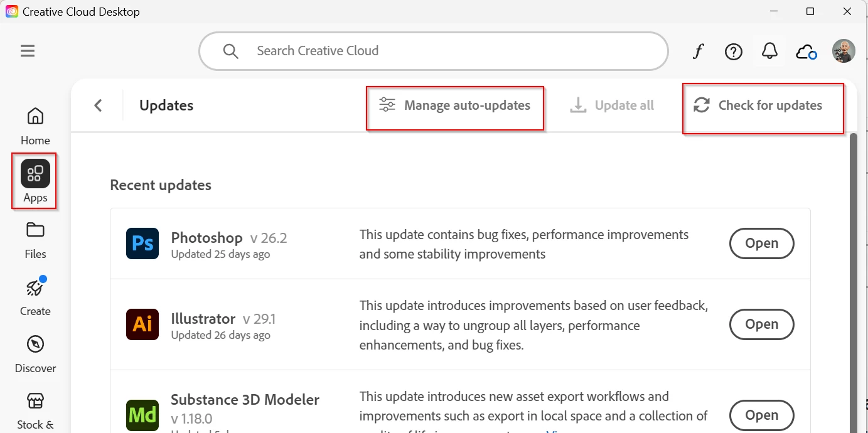Click the search magnifier icon
This screenshot has width=868, height=433.
click(230, 51)
